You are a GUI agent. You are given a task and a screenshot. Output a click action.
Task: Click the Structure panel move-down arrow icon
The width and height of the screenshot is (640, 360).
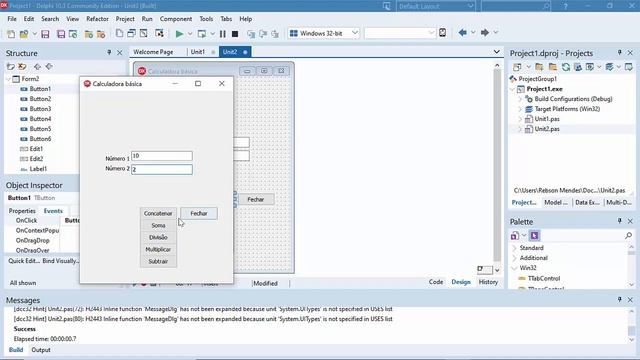49,66
